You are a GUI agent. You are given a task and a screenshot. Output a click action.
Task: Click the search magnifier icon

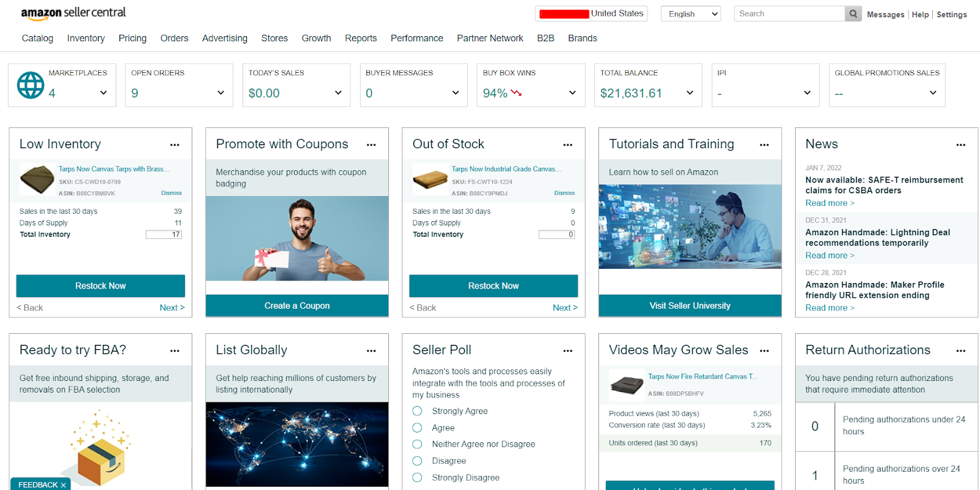[x=853, y=13]
